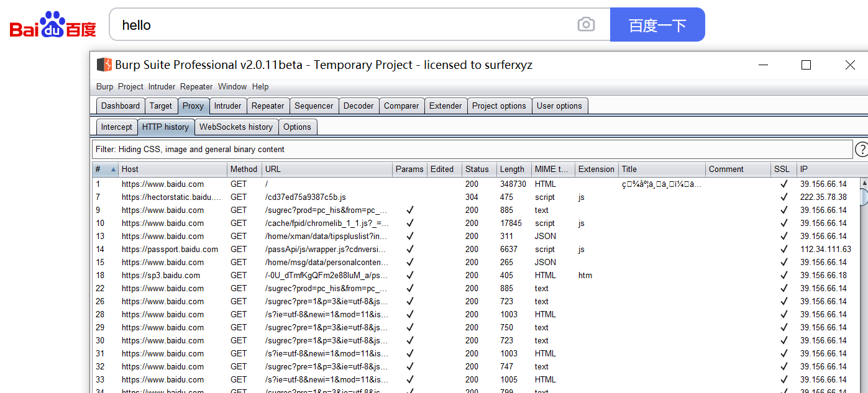Click the Burp Suite application icon
Image resolution: width=868 pixels, height=393 pixels.
point(104,65)
